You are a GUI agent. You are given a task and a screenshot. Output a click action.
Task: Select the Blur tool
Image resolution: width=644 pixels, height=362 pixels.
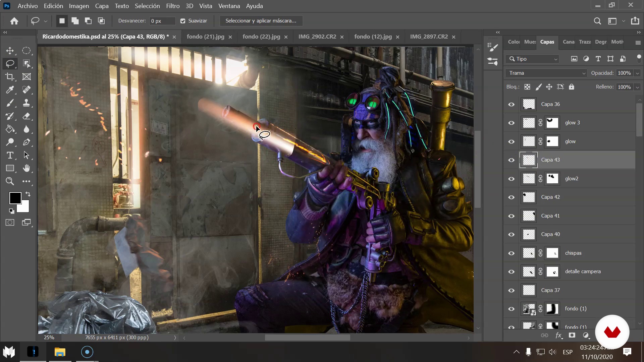(x=26, y=129)
